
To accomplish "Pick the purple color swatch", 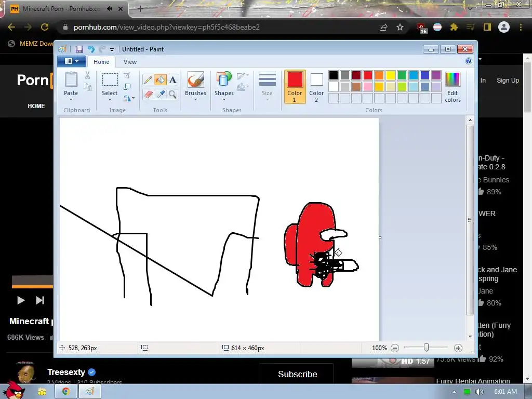I will 436,75.
